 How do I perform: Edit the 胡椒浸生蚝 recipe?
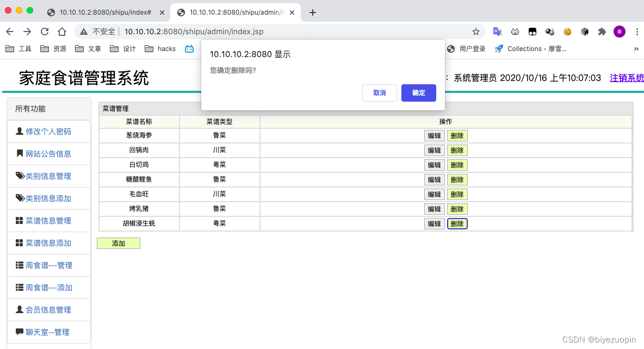coord(434,224)
